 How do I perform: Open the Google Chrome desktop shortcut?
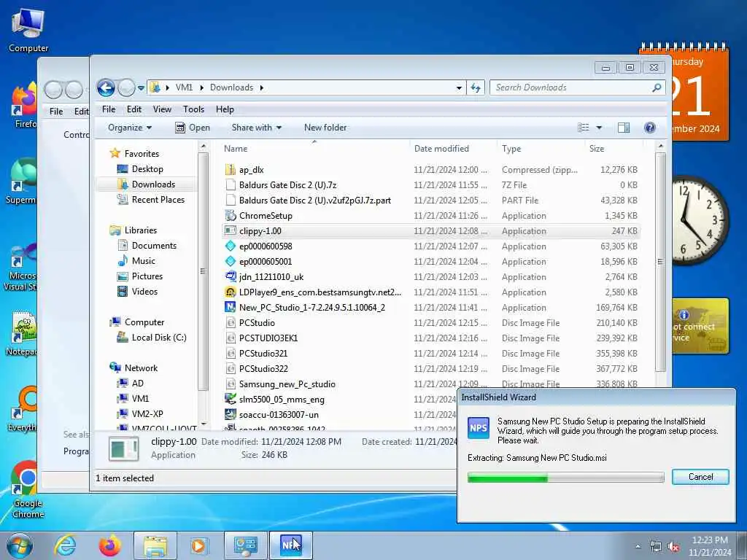[28, 489]
